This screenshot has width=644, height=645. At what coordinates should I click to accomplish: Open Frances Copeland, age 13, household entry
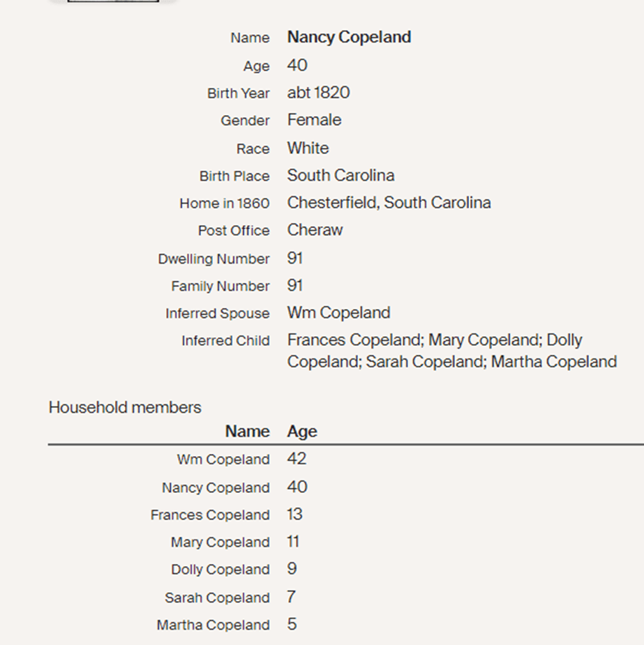[x=210, y=515]
